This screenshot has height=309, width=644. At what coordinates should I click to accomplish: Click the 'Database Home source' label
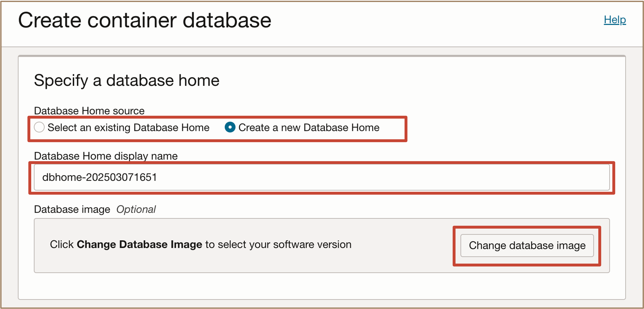click(89, 111)
